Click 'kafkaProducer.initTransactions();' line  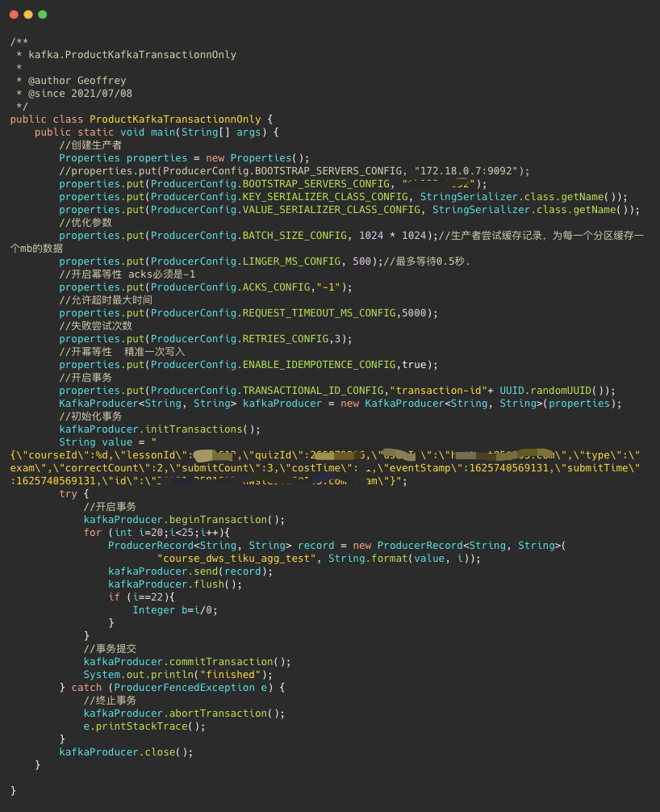tap(160, 429)
